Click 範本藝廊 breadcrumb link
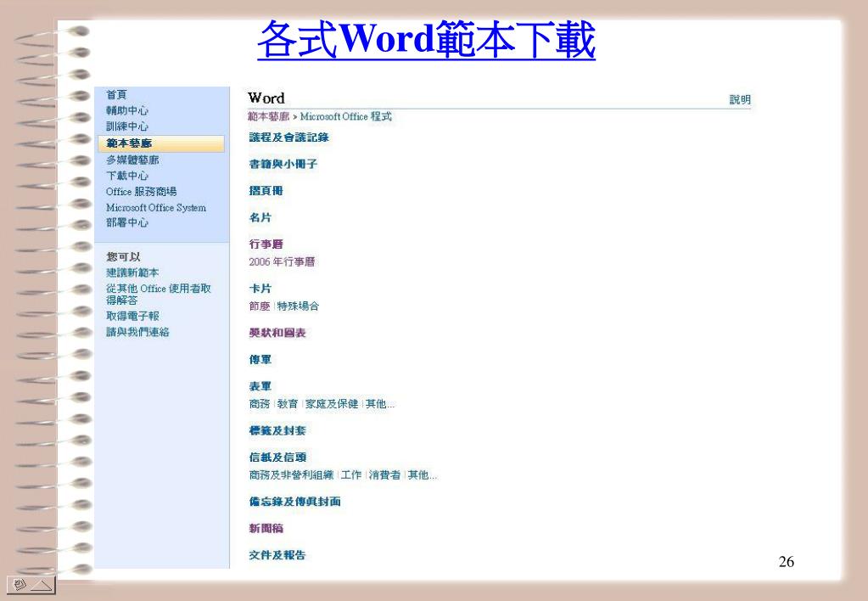This screenshot has width=868, height=601. click(268, 116)
